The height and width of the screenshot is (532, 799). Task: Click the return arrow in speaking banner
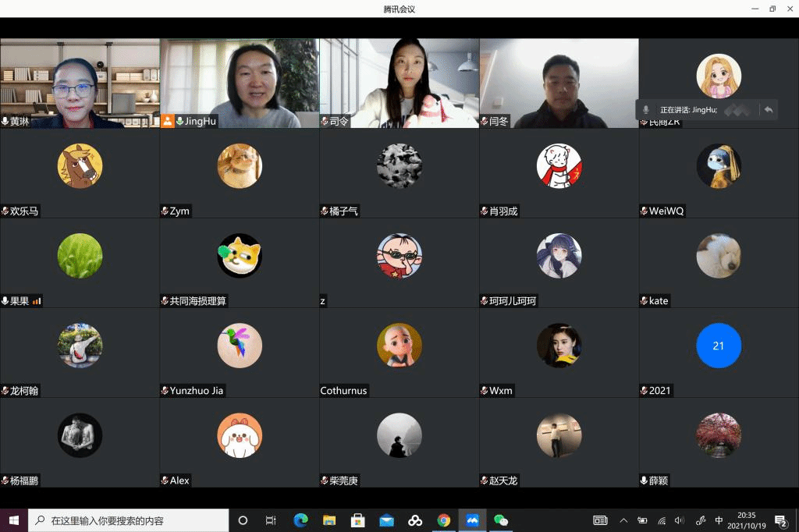point(769,110)
